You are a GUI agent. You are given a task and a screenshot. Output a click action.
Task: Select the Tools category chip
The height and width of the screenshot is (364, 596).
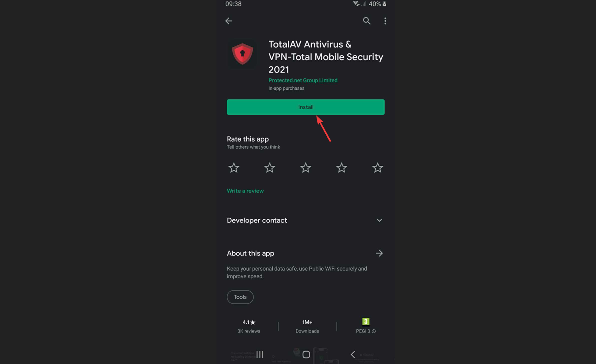pos(240,297)
